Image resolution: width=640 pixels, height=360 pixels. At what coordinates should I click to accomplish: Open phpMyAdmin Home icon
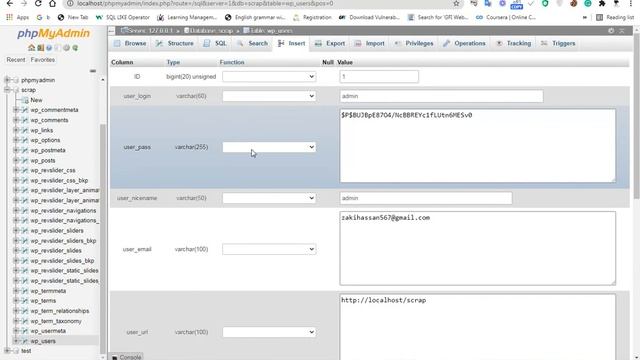click(31, 48)
